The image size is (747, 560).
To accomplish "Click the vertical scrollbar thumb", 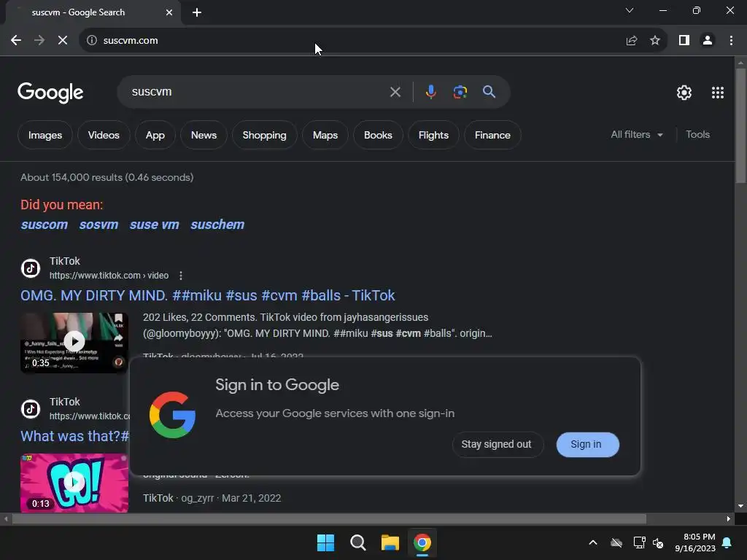I will click(740, 125).
